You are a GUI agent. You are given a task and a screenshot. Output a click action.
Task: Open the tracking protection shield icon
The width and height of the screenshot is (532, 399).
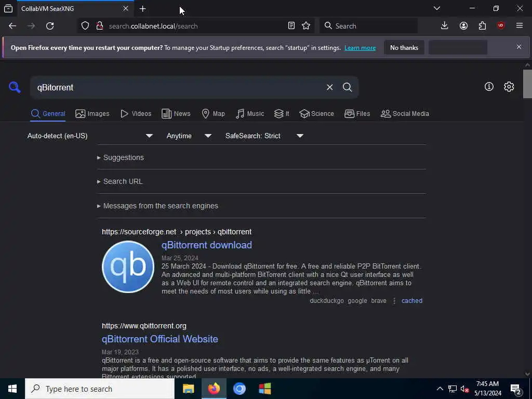pyautogui.click(x=85, y=26)
